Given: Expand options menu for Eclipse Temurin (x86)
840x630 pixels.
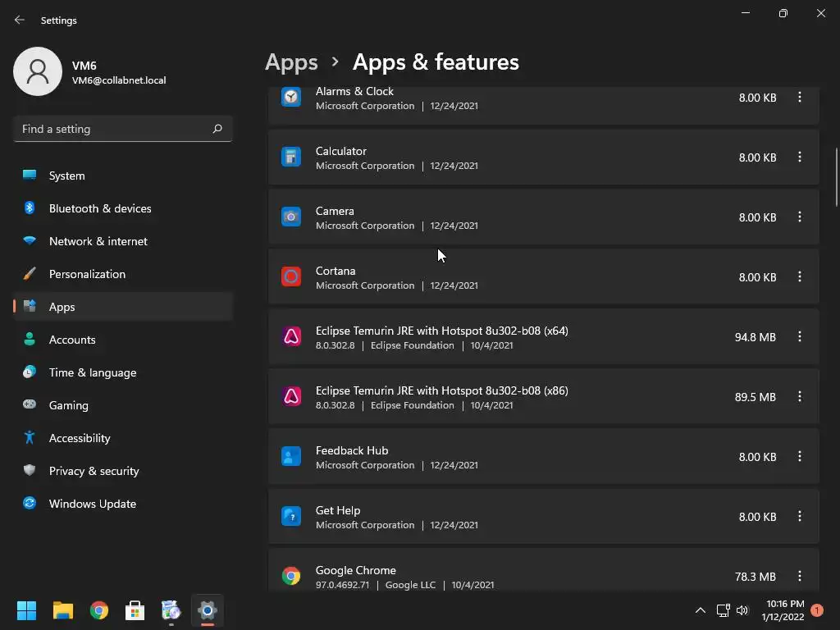Looking at the screenshot, I should coord(800,397).
